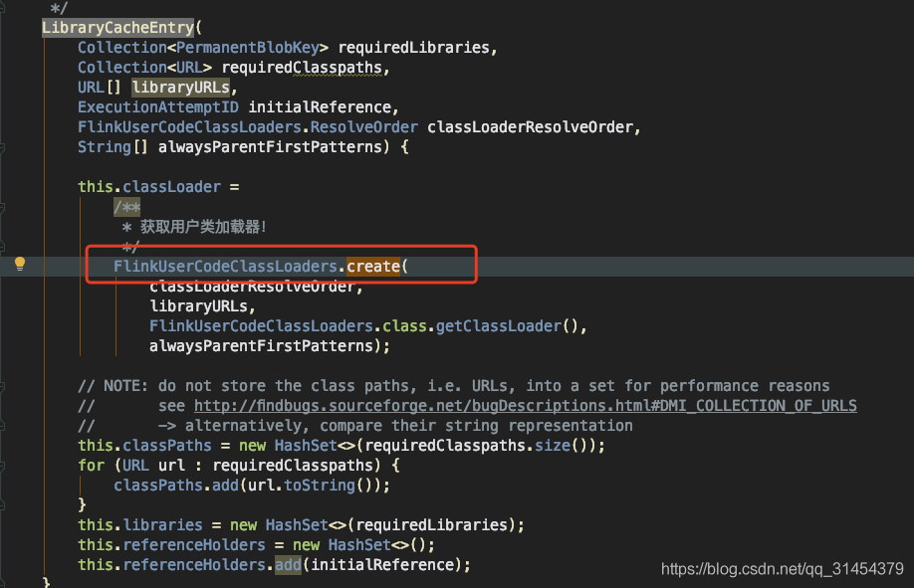The height and width of the screenshot is (588, 914).
Task: Click the ResolveOrder nested type name
Action: tap(363, 127)
